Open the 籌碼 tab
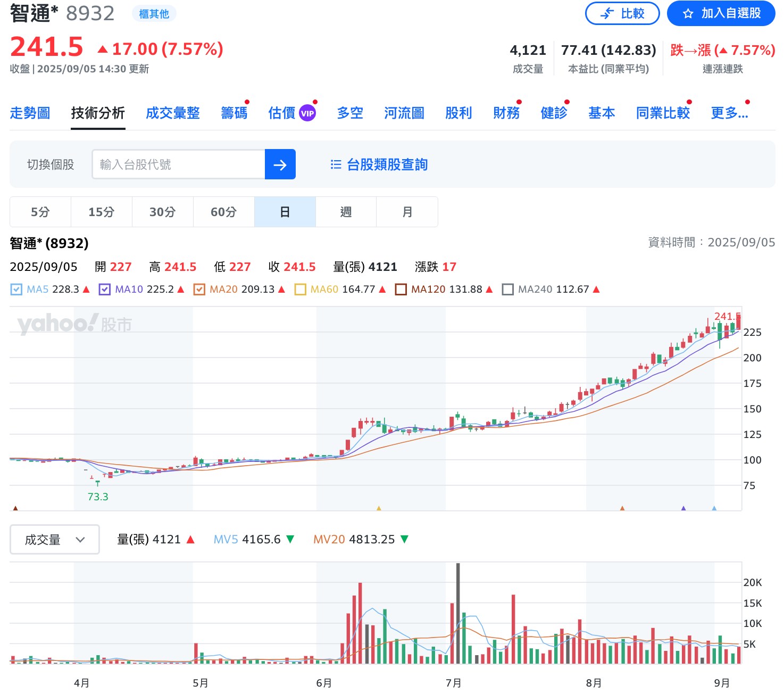 234,112
